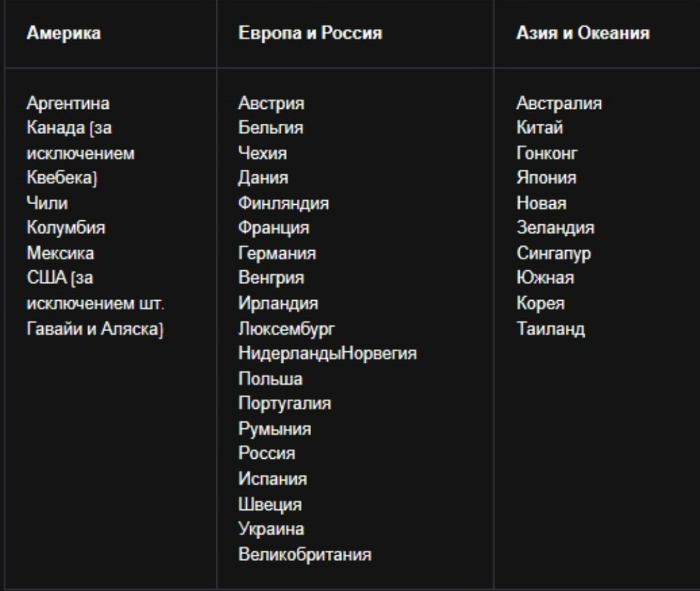
Task: Click the Чили entry
Action: pyautogui.click(x=47, y=203)
